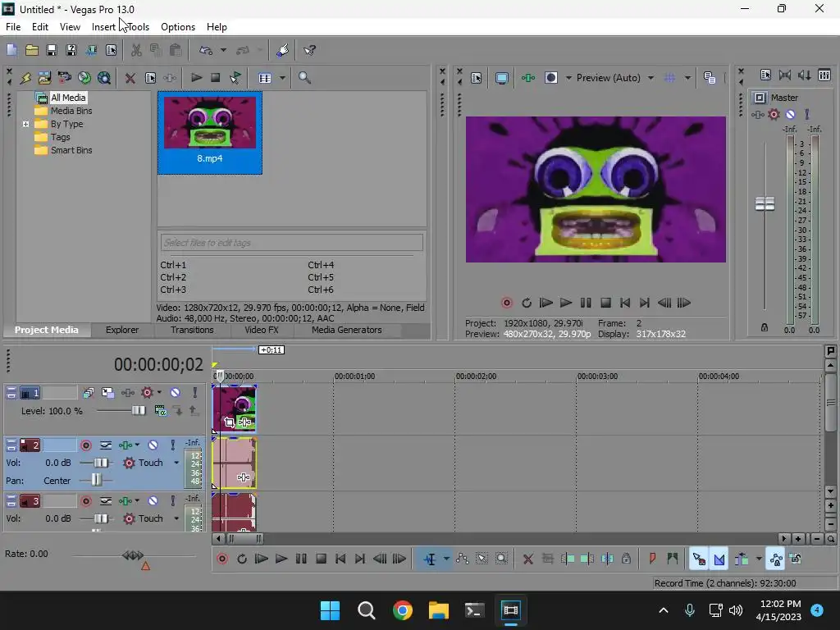Open the overlays grid dropdown arrow in preview
Screen dimensions: 840x630
[687, 78]
